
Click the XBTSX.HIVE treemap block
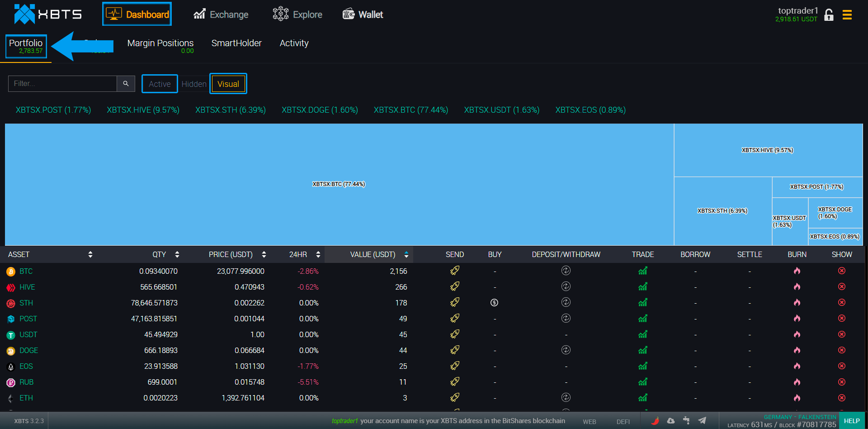click(768, 150)
